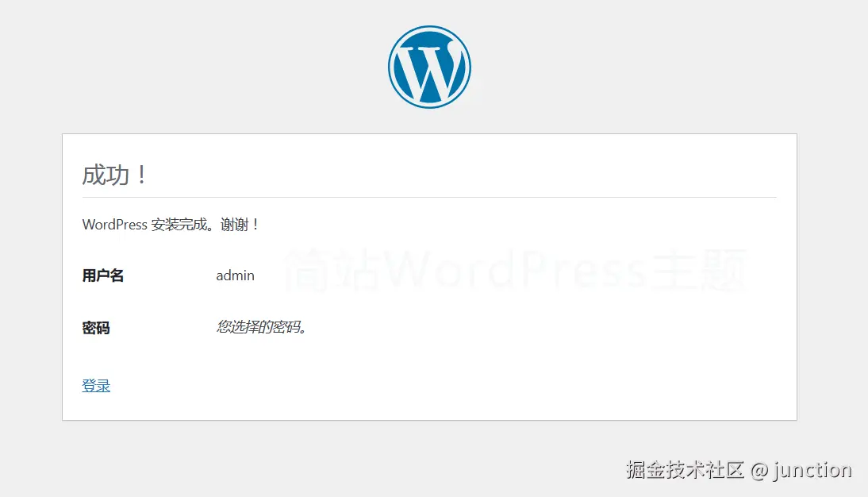Select the admin username value
The width and height of the screenshot is (868, 497).
235,275
